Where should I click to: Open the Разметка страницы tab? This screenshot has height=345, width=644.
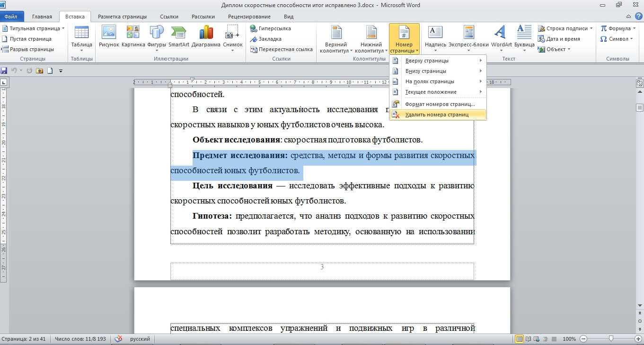pyautogui.click(x=122, y=17)
